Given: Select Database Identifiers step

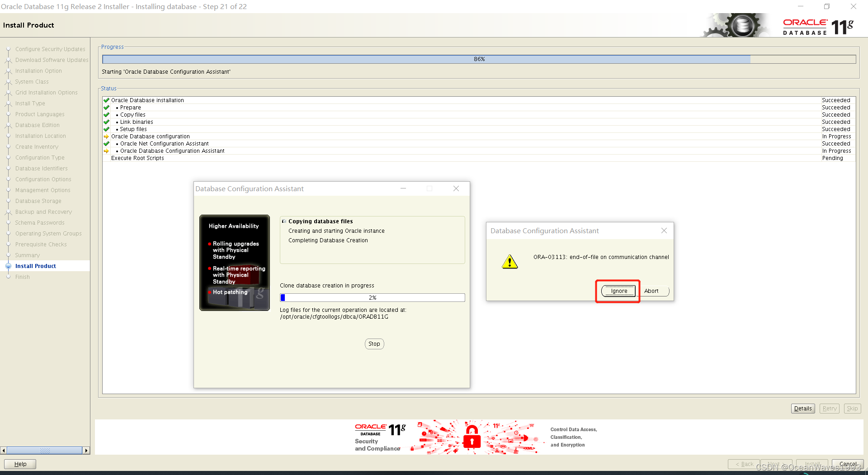Looking at the screenshot, I should (x=42, y=169).
